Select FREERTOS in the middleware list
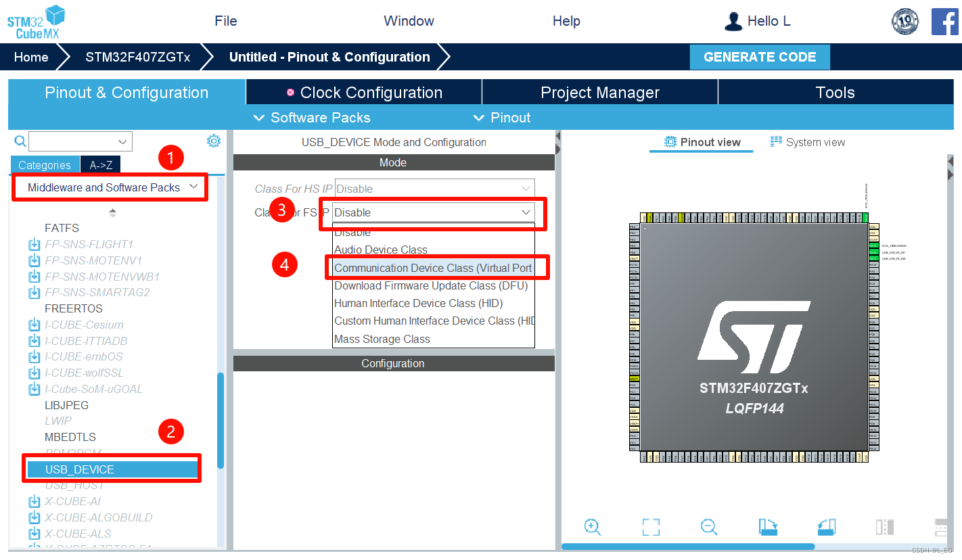The image size is (962, 560). (x=74, y=308)
